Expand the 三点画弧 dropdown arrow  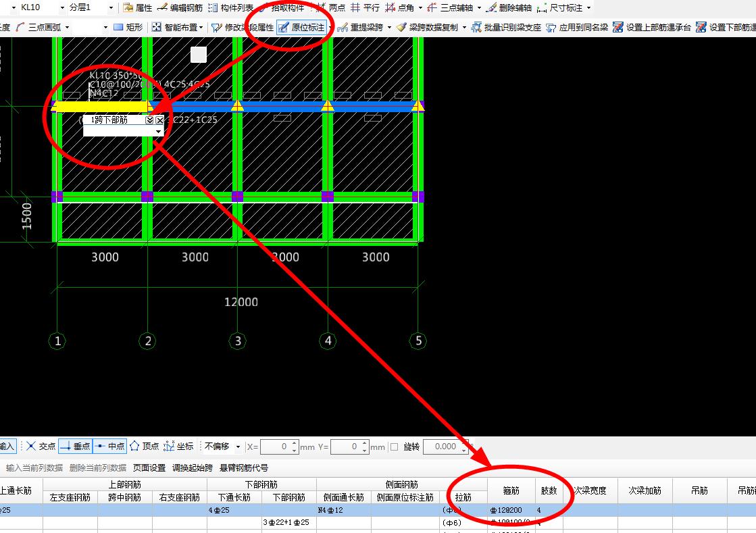(x=67, y=28)
